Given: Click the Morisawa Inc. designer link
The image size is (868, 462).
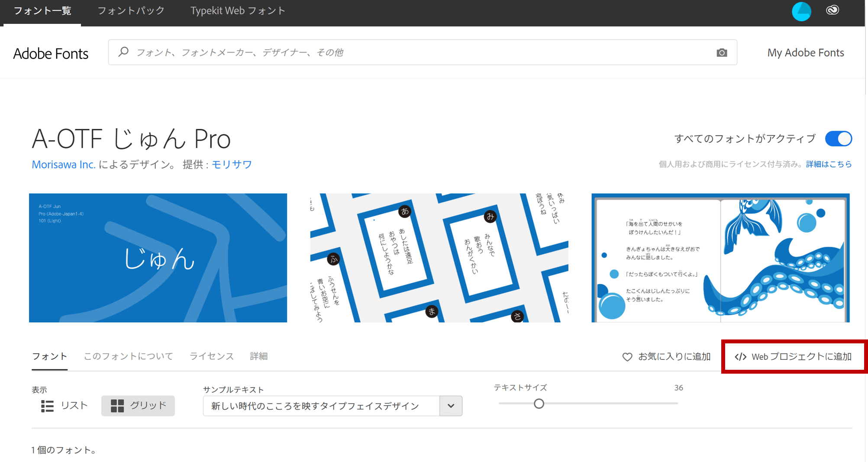Looking at the screenshot, I should point(64,165).
